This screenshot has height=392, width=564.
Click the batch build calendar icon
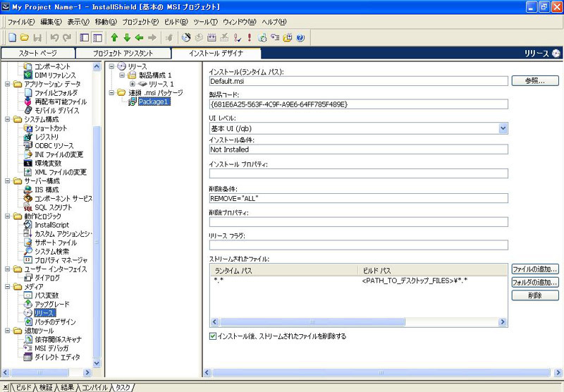tap(211, 37)
